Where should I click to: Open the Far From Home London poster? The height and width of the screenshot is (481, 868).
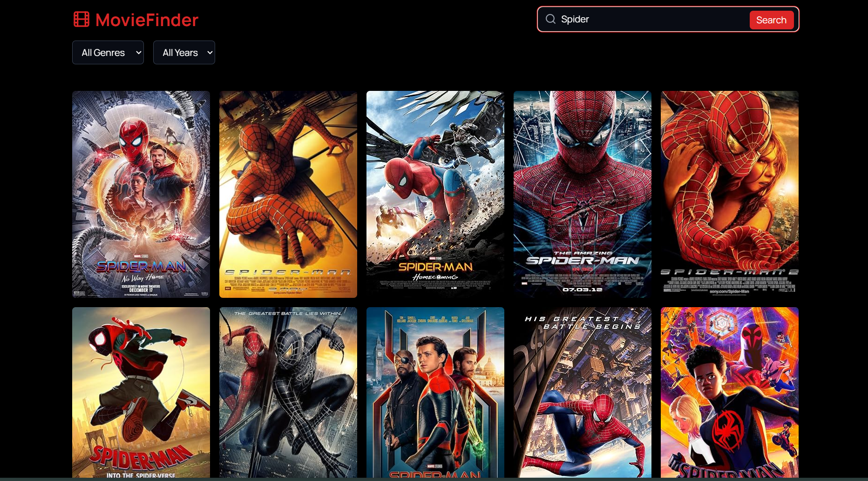tap(435, 392)
